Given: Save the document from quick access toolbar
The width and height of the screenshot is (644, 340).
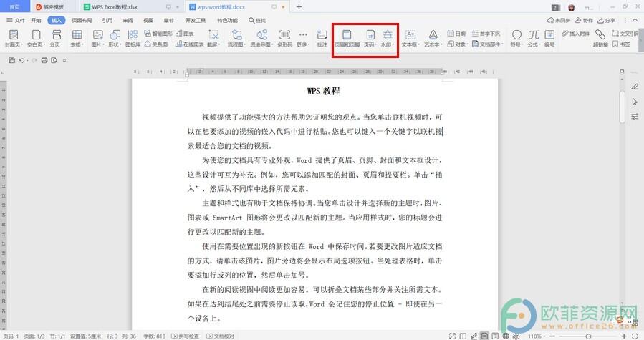Looking at the screenshot, I should 11,60.
